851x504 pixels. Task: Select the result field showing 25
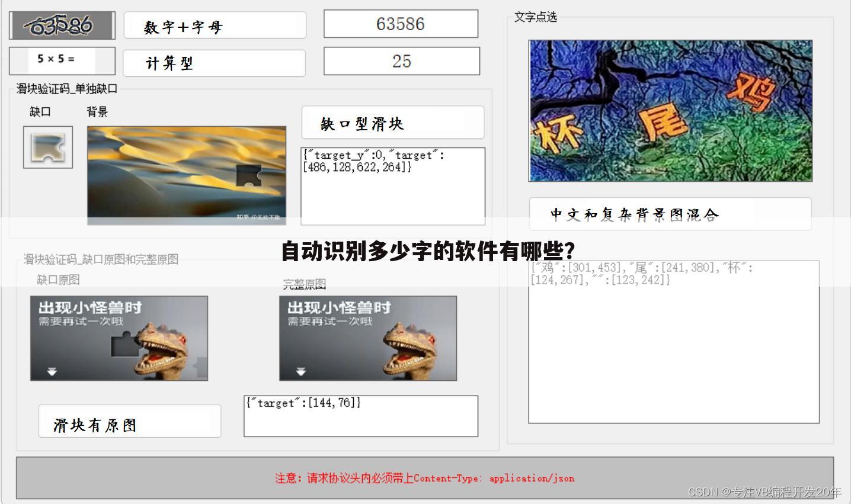pyautogui.click(x=401, y=61)
